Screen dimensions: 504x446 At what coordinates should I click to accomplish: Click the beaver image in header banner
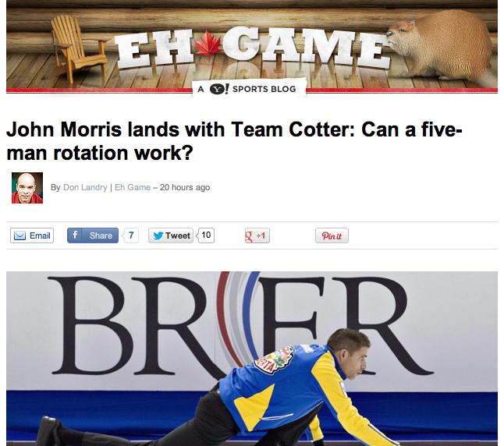pyautogui.click(x=442, y=48)
